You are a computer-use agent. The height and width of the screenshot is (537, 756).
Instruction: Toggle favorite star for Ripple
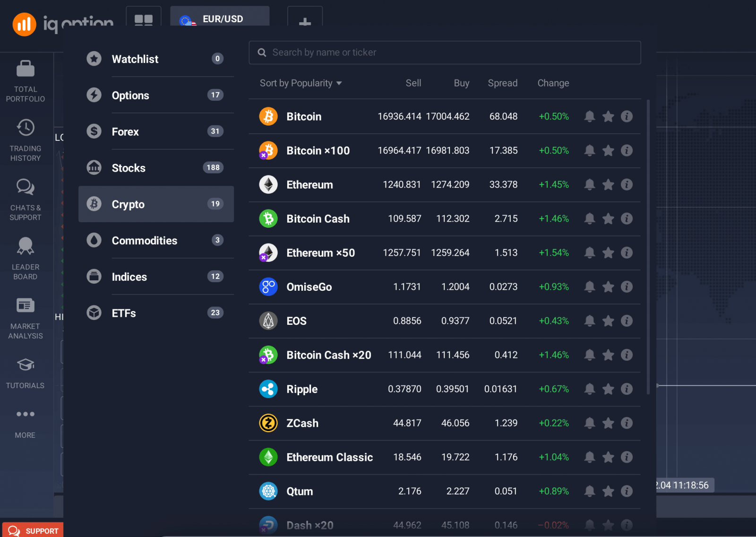[608, 389]
